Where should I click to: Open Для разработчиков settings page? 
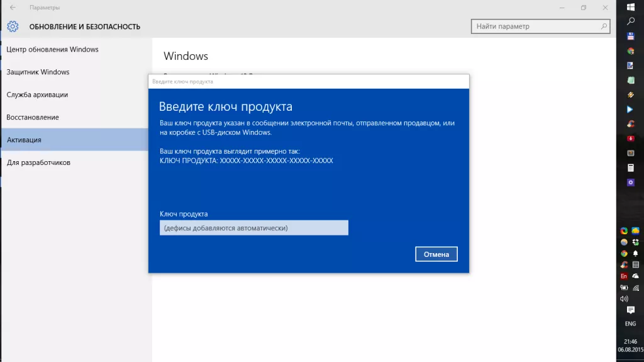pos(38,162)
